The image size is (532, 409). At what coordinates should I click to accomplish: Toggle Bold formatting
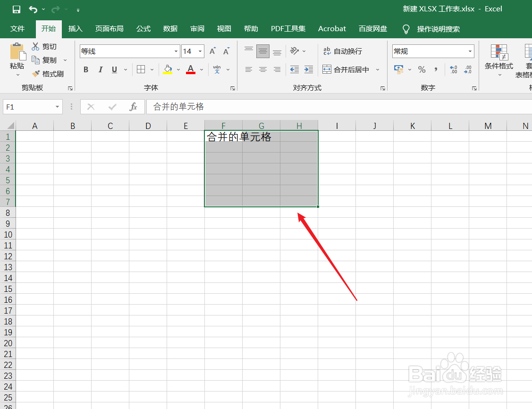86,69
